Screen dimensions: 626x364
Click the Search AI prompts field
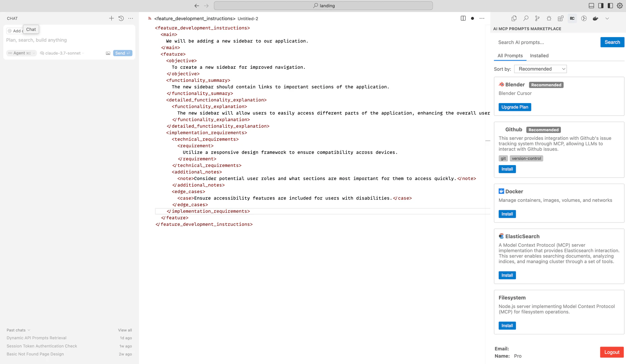[546, 42]
